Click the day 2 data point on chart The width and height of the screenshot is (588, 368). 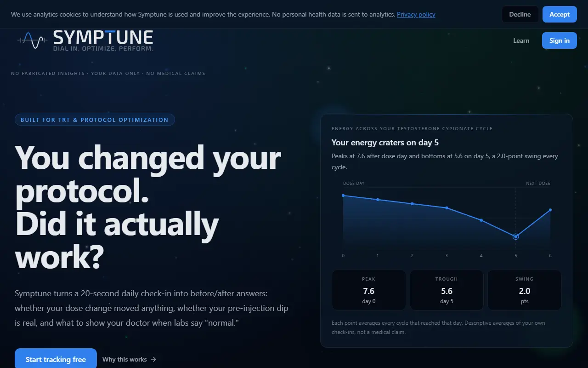click(x=412, y=204)
